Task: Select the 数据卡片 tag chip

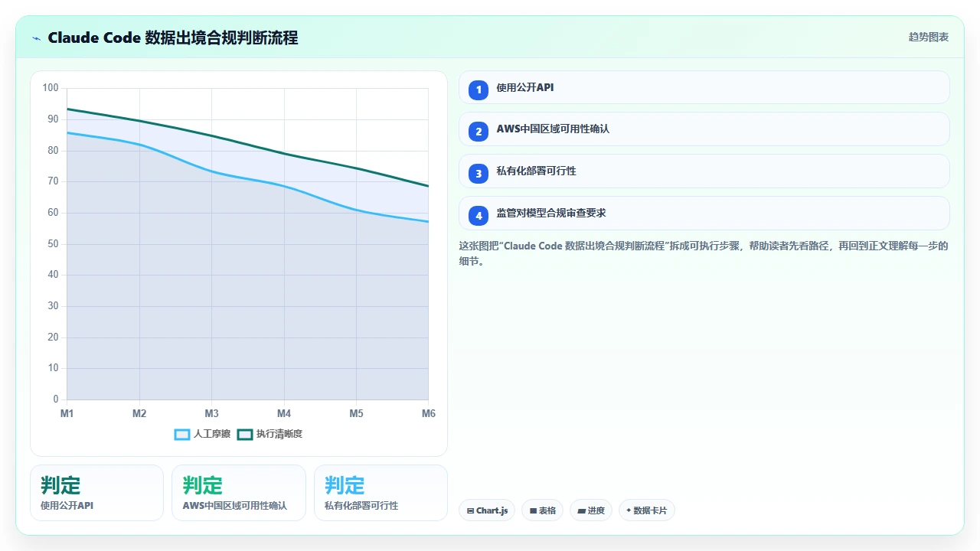Action: click(647, 510)
